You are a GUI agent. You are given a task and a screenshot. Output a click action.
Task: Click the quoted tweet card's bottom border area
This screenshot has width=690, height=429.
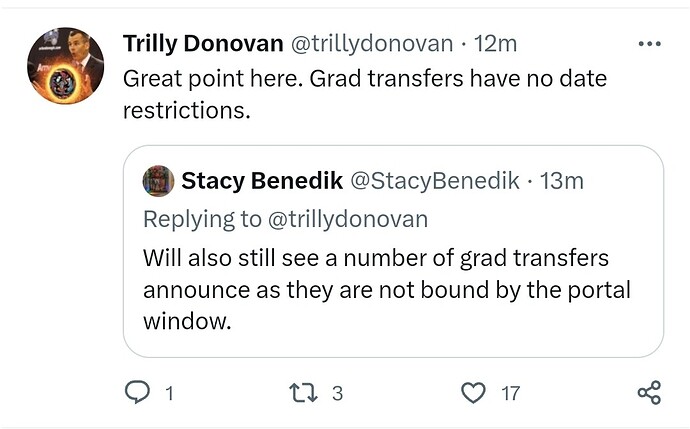[x=393, y=355]
